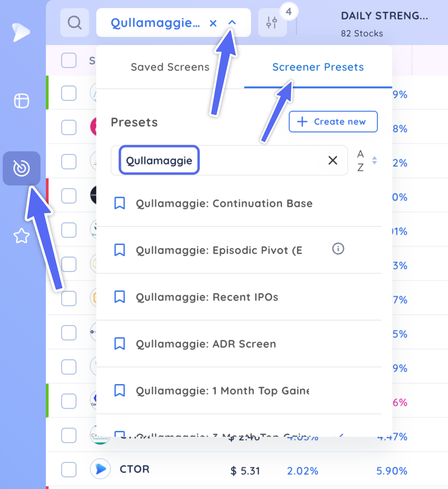
Task: Show info for Episodic Pivot preset
Action: (338, 249)
